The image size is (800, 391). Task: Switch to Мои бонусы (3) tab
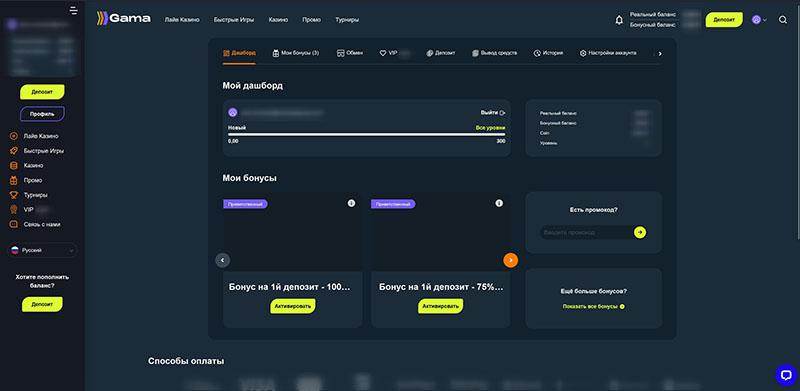(296, 53)
